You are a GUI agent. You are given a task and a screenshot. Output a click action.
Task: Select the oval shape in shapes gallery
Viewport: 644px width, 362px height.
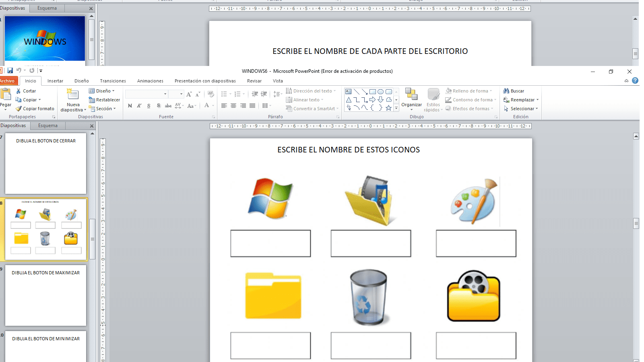(x=380, y=92)
